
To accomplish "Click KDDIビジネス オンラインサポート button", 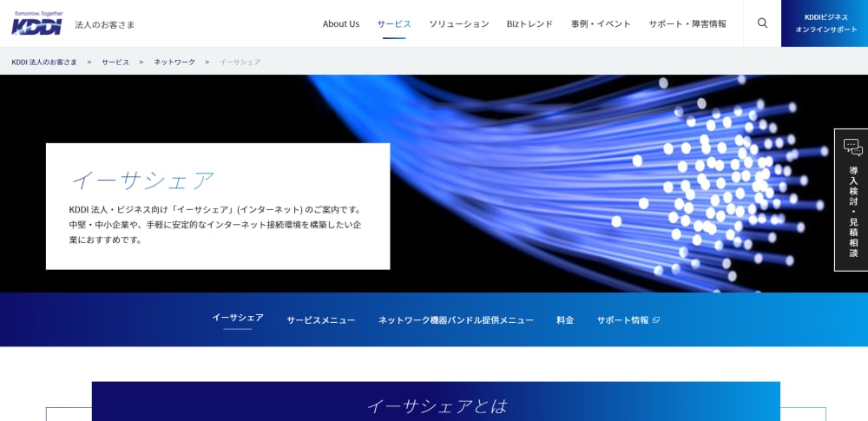I will pyautogui.click(x=825, y=23).
